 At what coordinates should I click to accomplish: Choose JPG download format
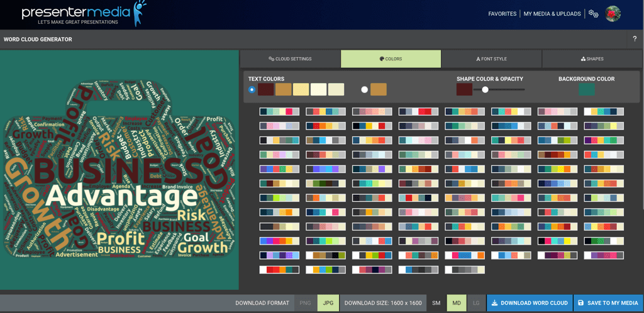pos(328,303)
